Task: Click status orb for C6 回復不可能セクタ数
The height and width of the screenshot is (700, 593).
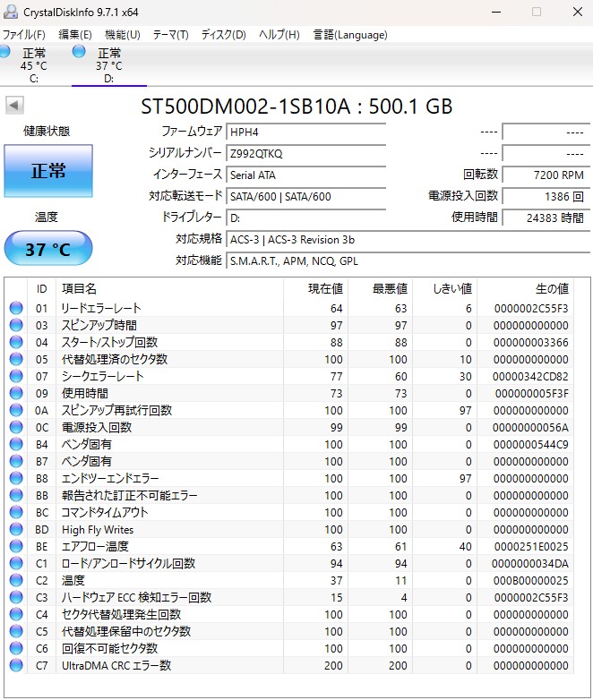Action: [16, 648]
